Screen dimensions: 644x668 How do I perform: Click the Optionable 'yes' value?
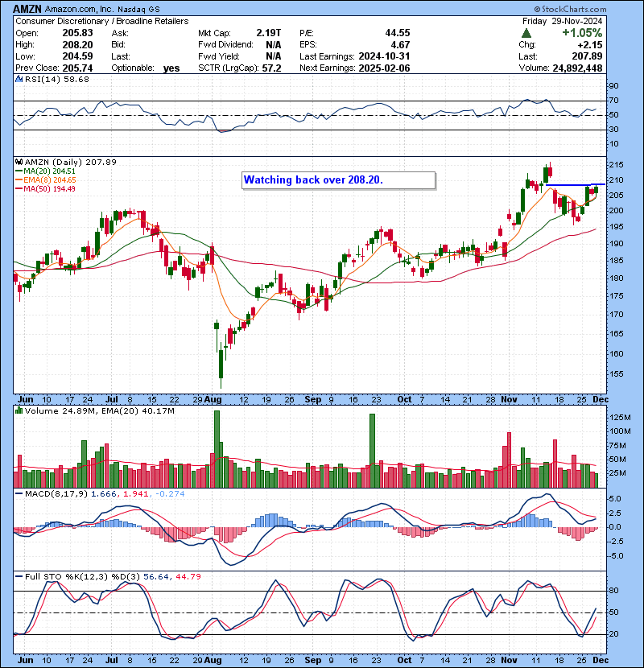pyautogui.click(x=171, y=68)
